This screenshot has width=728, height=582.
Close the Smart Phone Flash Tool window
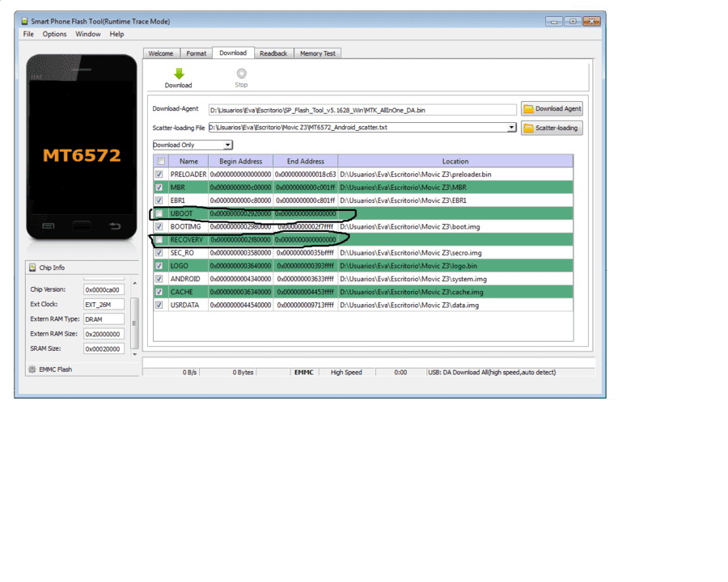click(591, 21)
